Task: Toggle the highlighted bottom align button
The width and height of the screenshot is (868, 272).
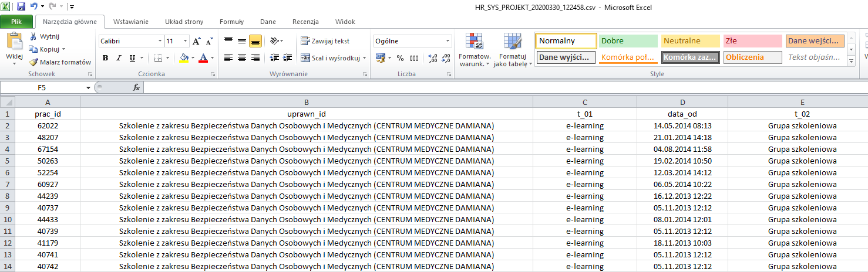Action: (x=255, y=41)
